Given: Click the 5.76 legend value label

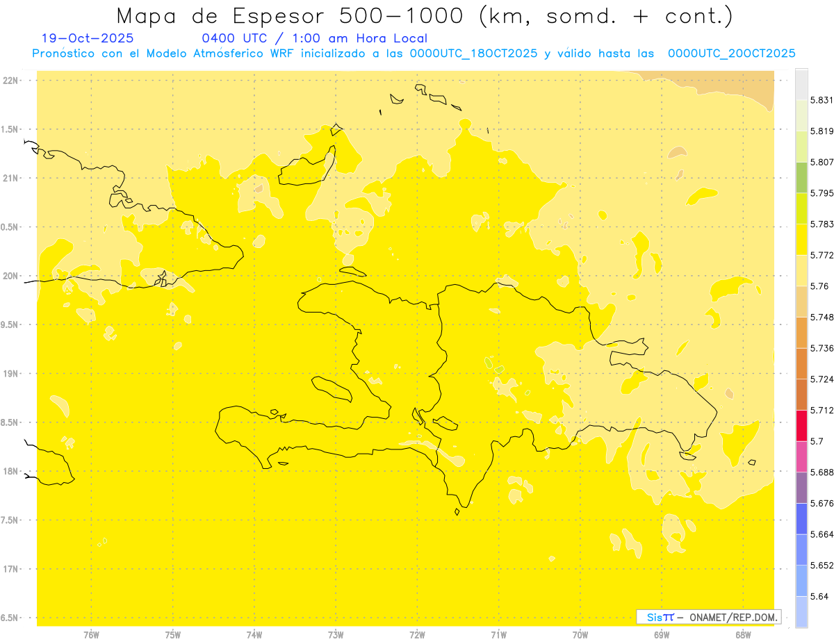Looking at the screenshot, I should [819, 286].
